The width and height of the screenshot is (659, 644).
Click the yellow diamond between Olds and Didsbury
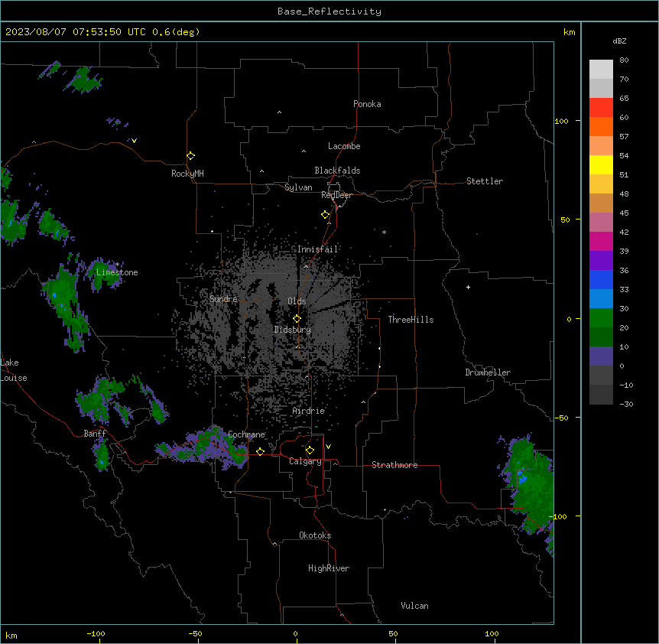[297, 319]
